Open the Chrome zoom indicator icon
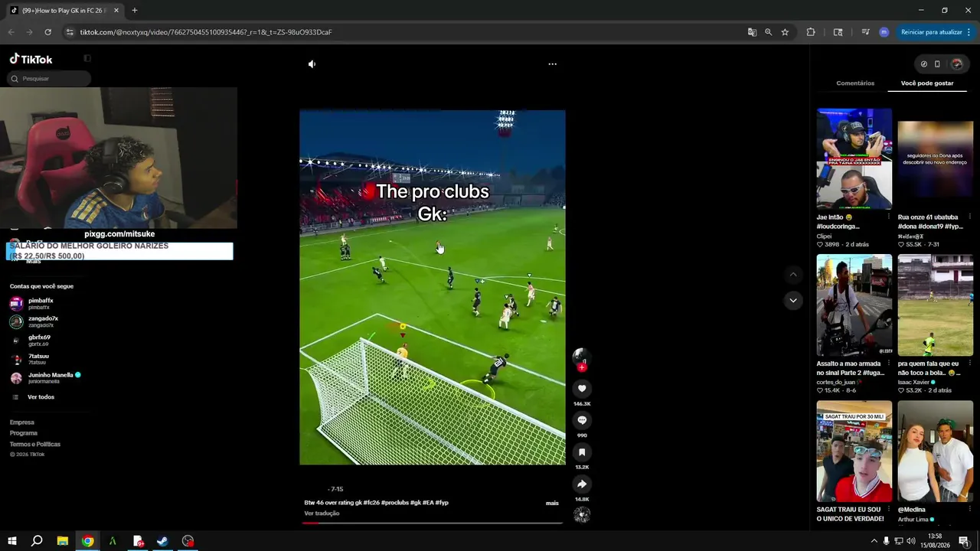Viewport: 980px width, 551px height. [768, 32]
